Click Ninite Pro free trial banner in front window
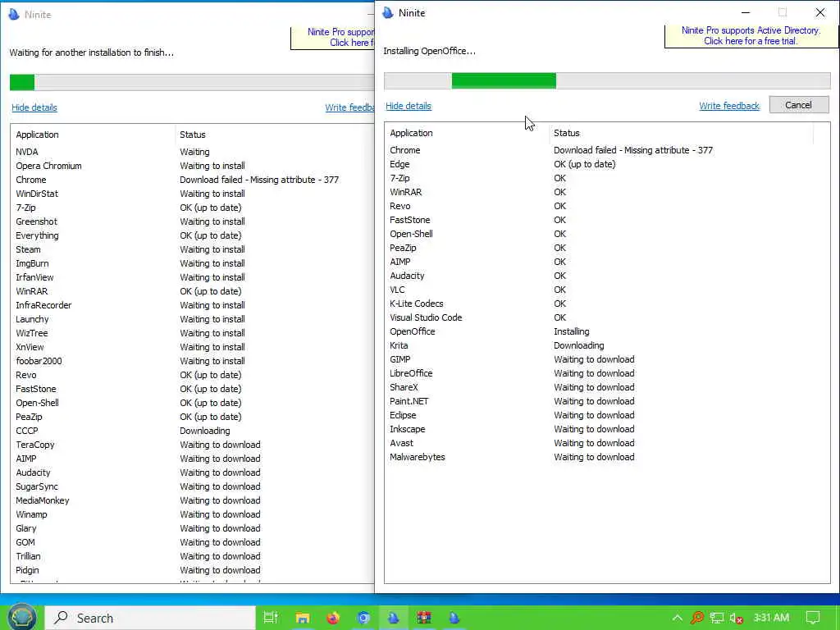The height and width of the screenshot is (630, 840). coord(751,36)
